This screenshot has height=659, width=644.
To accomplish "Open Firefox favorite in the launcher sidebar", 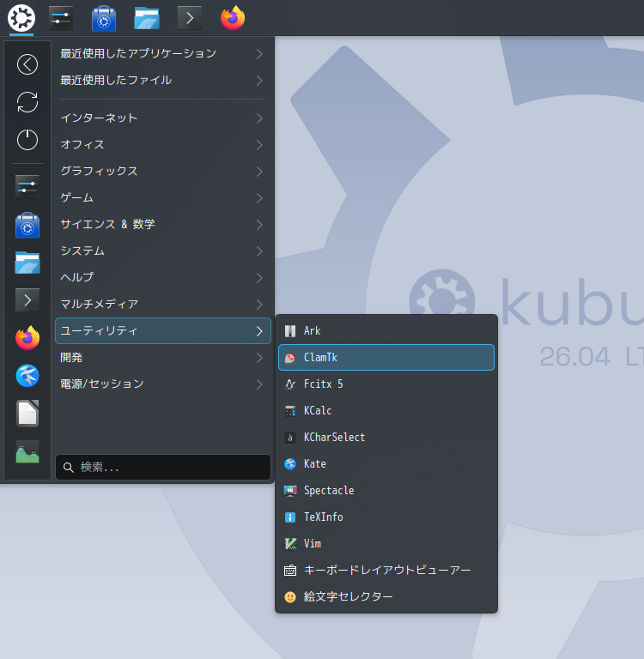I will [27, 338].
